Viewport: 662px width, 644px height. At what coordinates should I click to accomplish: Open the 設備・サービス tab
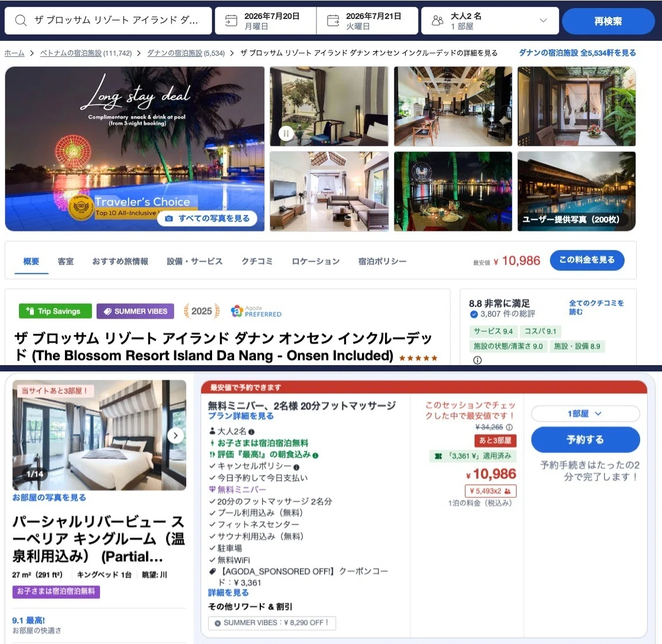pos(195,262)
